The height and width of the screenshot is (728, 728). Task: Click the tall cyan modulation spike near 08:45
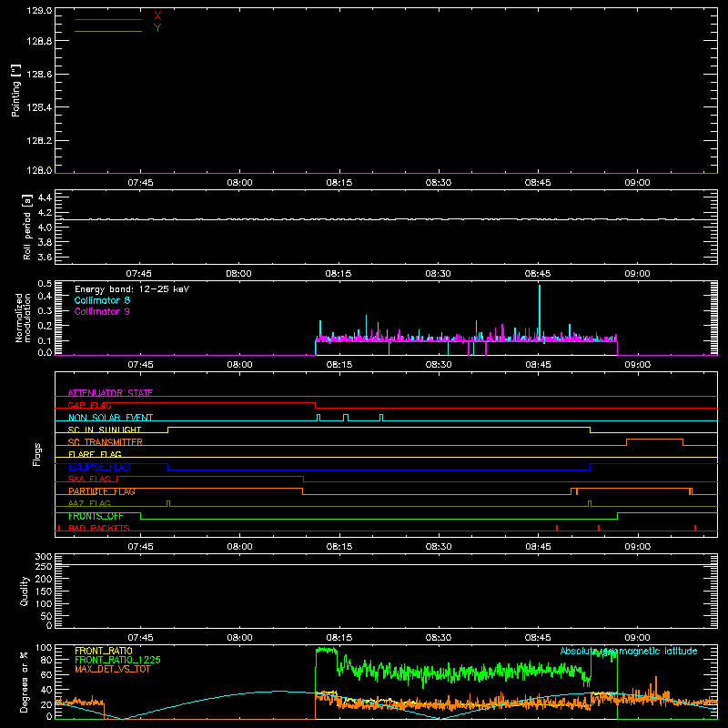(540, 311)
